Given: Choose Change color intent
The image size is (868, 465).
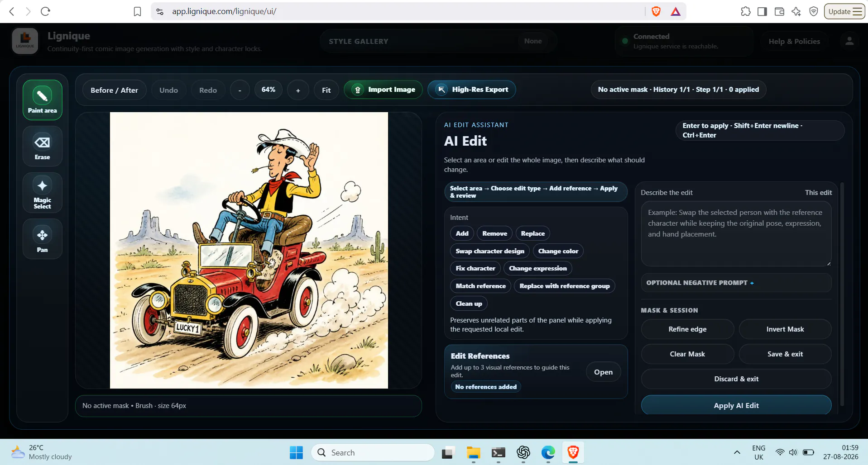Looking at the screenshot, I should [558, 251].
